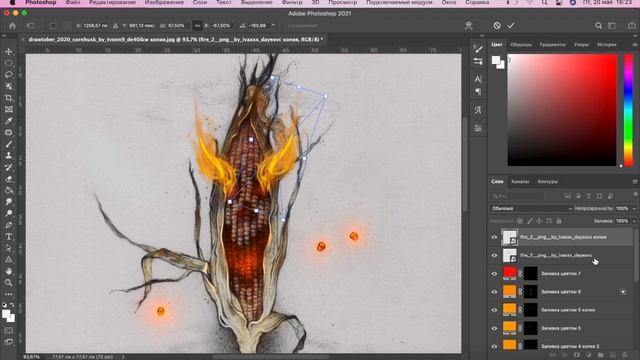The width and height of the screenshot is (640, 360).
Task: Toggle the warp mode icon in options bar
Action: 469,26
